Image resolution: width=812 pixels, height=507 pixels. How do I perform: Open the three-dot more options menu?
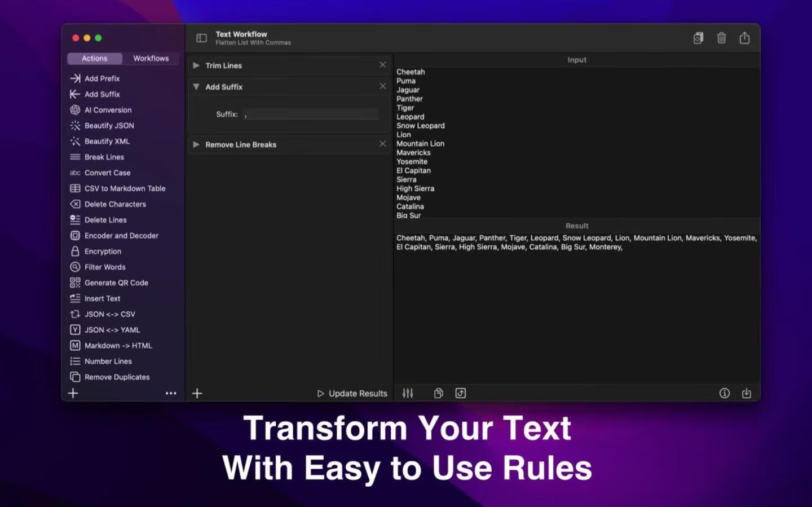(171, 393)
